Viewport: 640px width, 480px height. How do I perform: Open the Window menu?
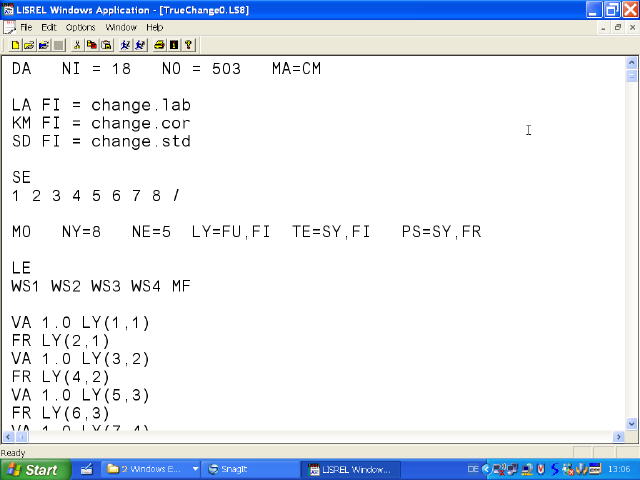[x=121, y=27]
